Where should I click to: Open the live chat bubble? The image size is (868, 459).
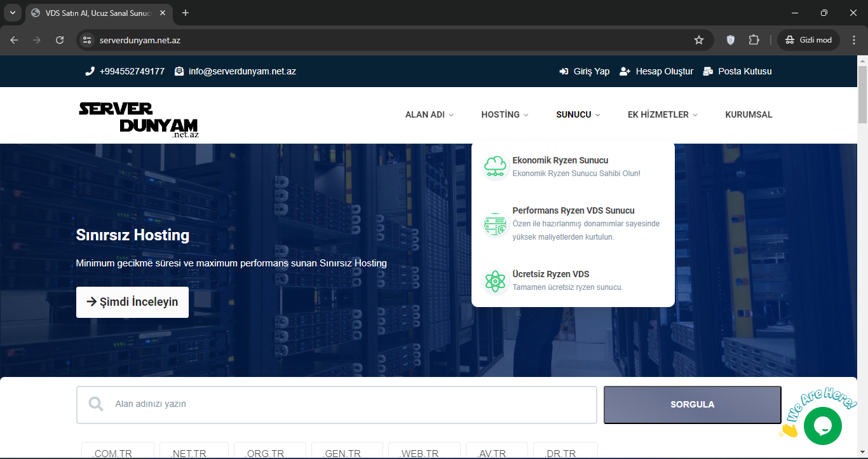[x=823, y=426]
